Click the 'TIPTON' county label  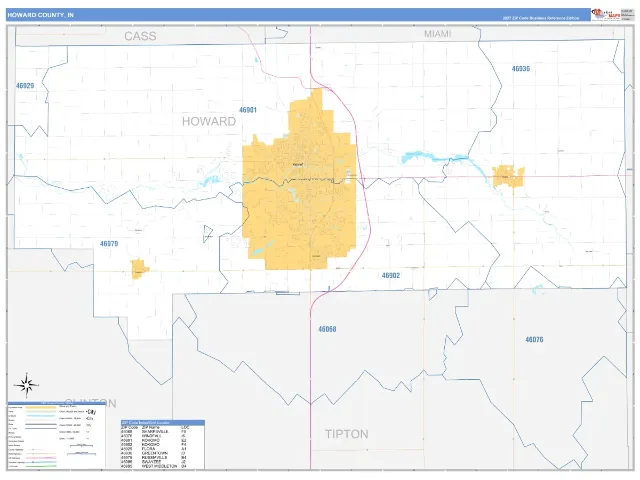pyautogui.click(x=347, y=434)
